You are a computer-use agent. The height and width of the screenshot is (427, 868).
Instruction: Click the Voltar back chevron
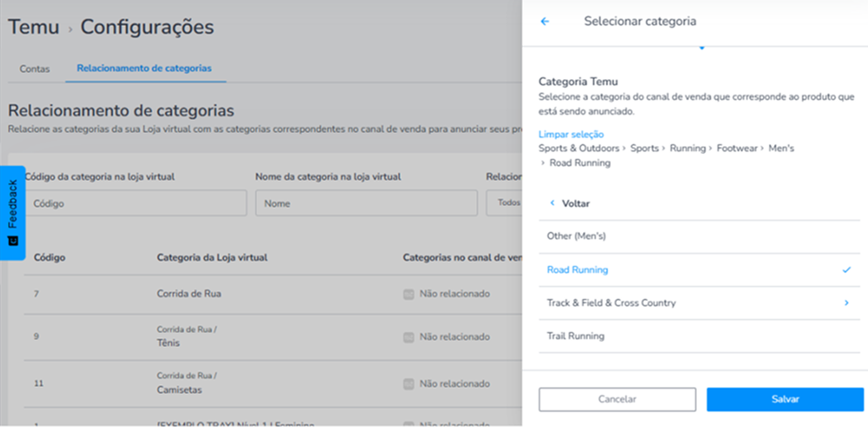point(552,203)
